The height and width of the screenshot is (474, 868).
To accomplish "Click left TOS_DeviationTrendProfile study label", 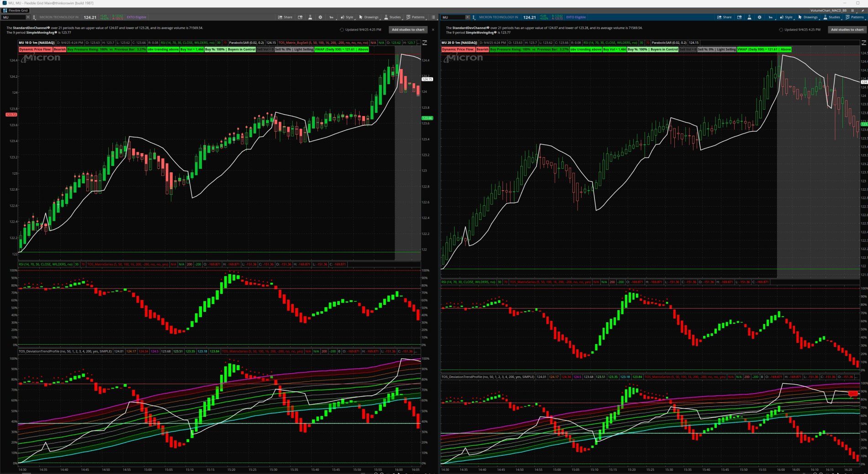I will 65,352.
